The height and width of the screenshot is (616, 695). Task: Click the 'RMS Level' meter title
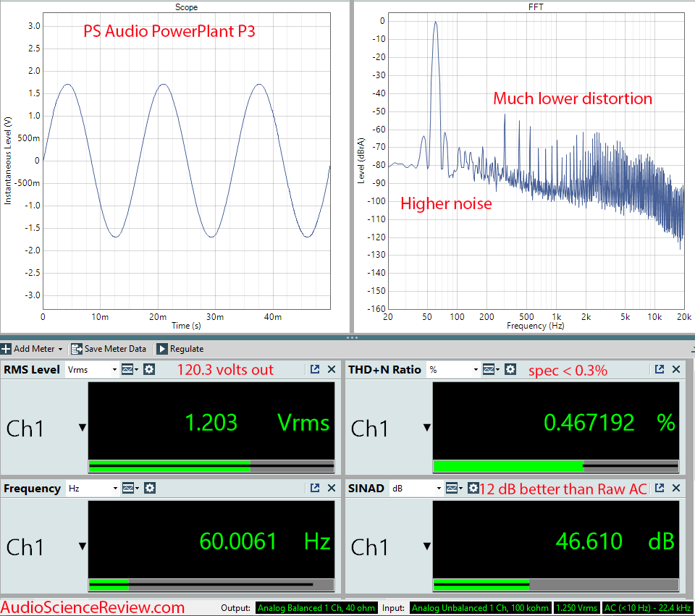coord(32,370)
